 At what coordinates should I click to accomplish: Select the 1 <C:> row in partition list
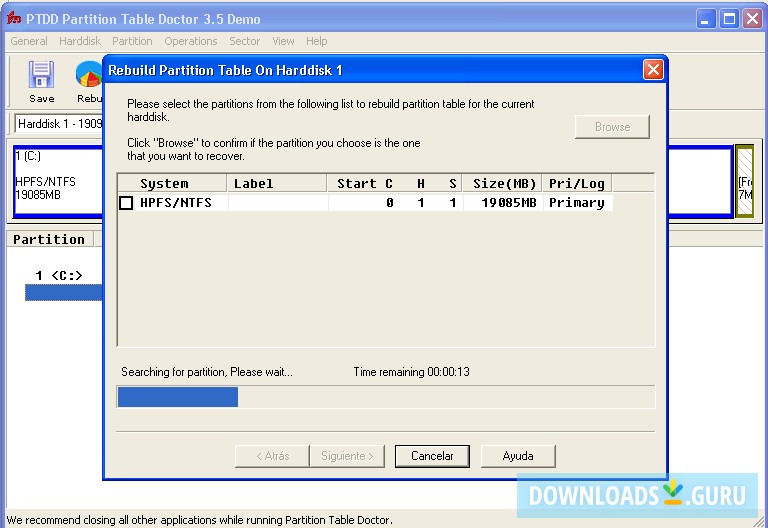click(x=59, y=276)
